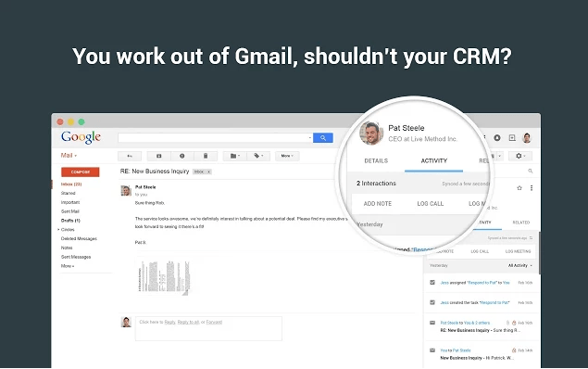Screen dimensions: 588x369
Task: Click Pat Steele's avatar in the email
Action: (126, 191)
